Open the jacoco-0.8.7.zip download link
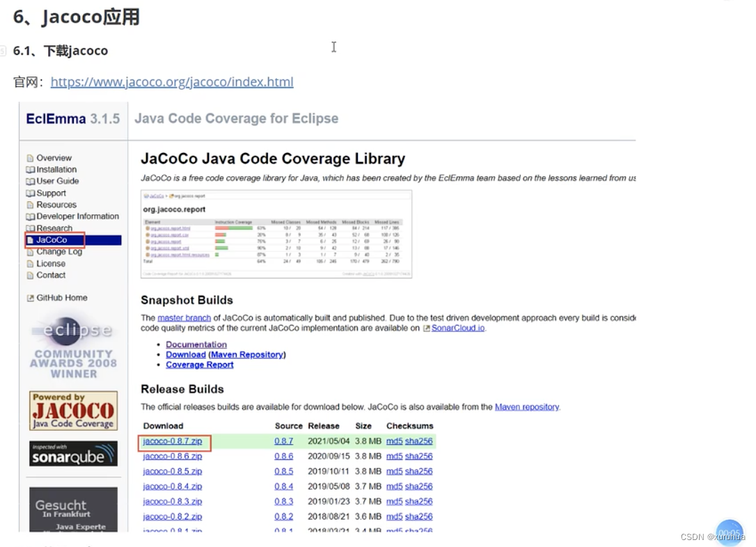Viewport: 756px width, 547px height. (172, 441)
